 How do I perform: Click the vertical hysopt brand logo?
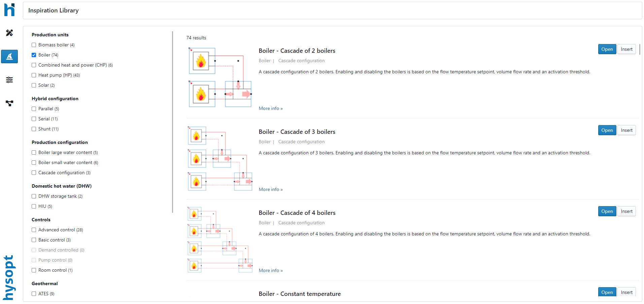(9, 277)
